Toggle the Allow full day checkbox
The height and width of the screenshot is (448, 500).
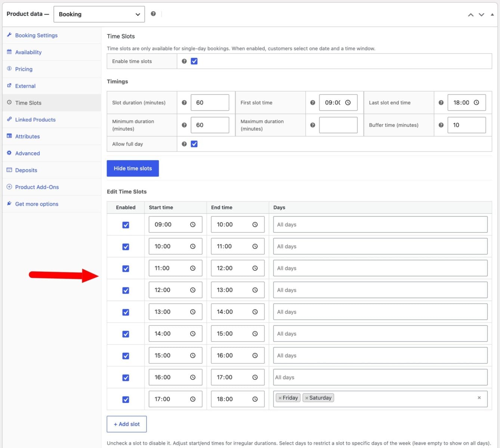[x=194, y=144]
